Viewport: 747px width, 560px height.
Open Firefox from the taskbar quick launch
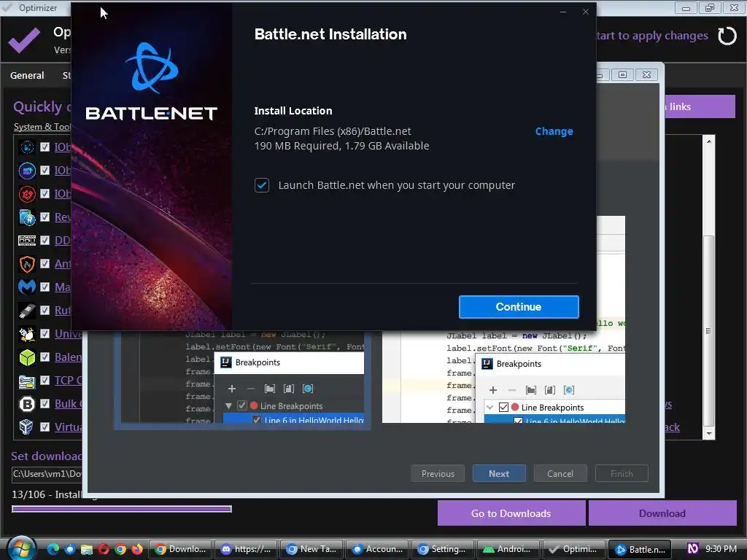(x=137, y=549)
